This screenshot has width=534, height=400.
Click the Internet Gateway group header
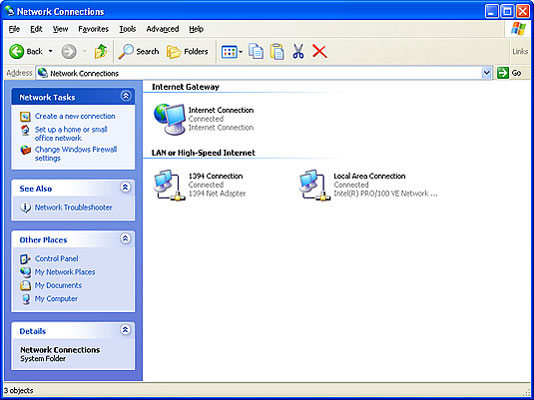pos(185,87)
